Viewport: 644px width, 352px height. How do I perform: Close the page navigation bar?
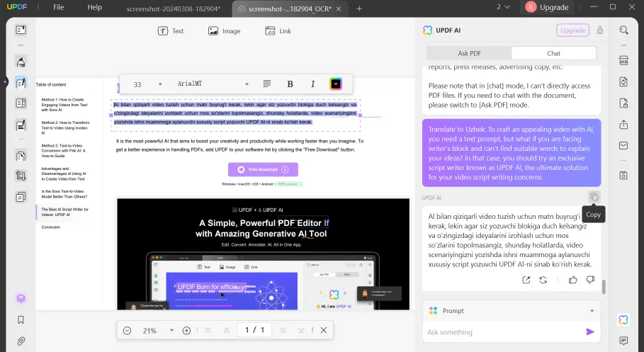[x=324, y=330]
